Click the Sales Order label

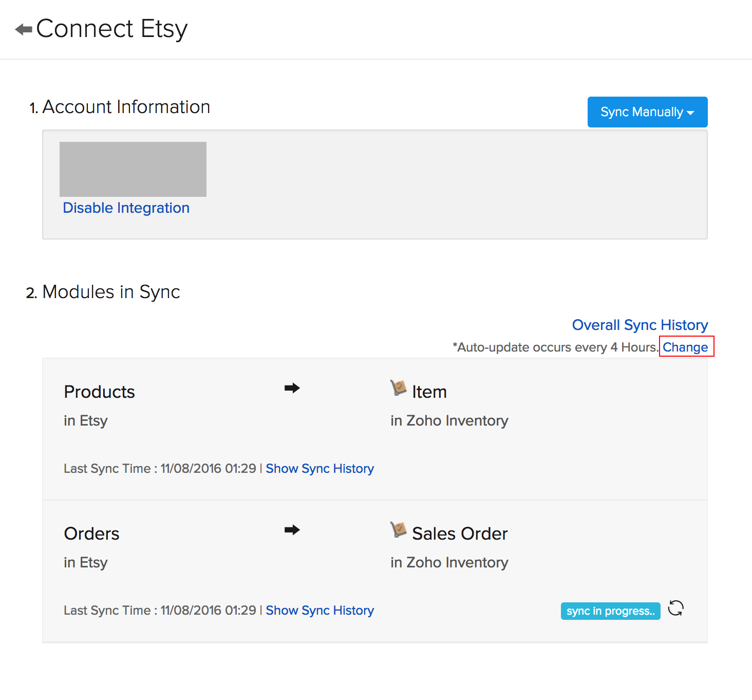click(x=460, y=533)
